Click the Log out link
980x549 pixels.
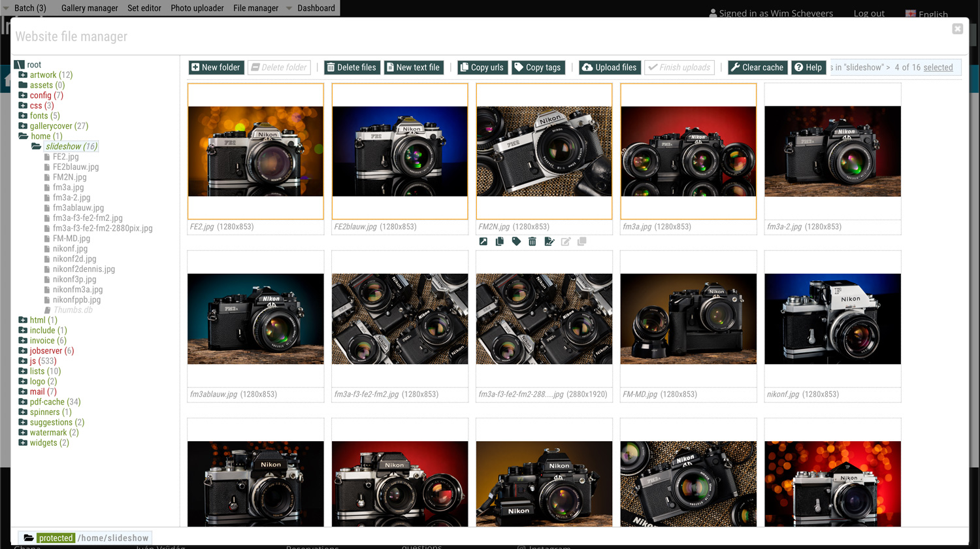[x=869, y=13]
